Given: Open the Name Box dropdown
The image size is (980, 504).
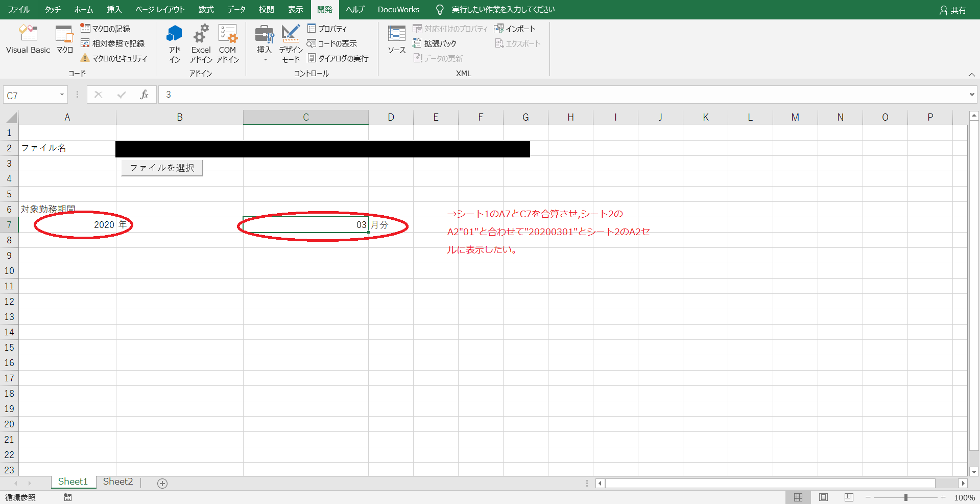Looking at the screenshot, I should click(62, 95).
